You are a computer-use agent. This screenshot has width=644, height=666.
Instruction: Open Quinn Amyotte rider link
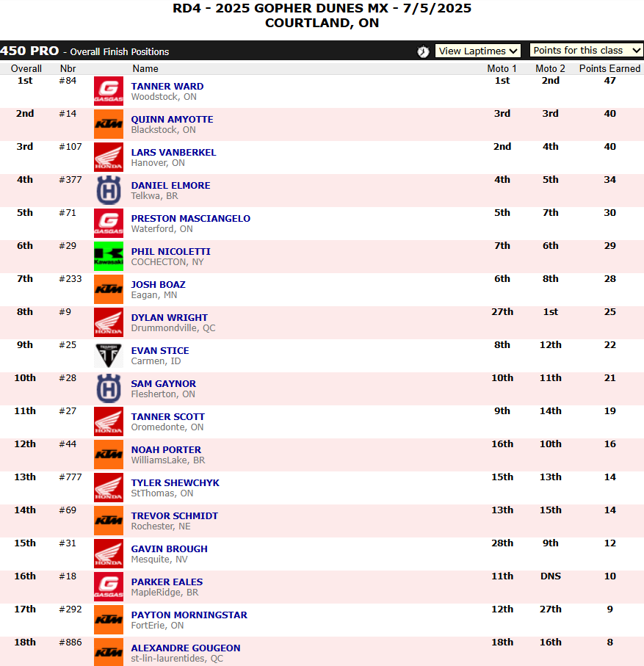point(172,120)
